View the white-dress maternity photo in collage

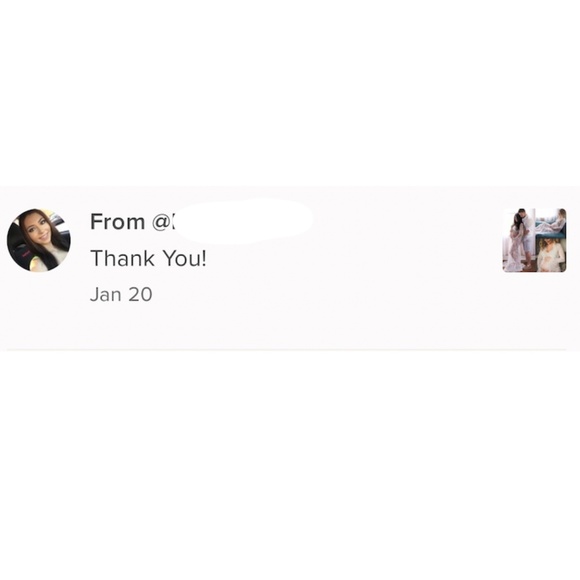click(551, 255)
